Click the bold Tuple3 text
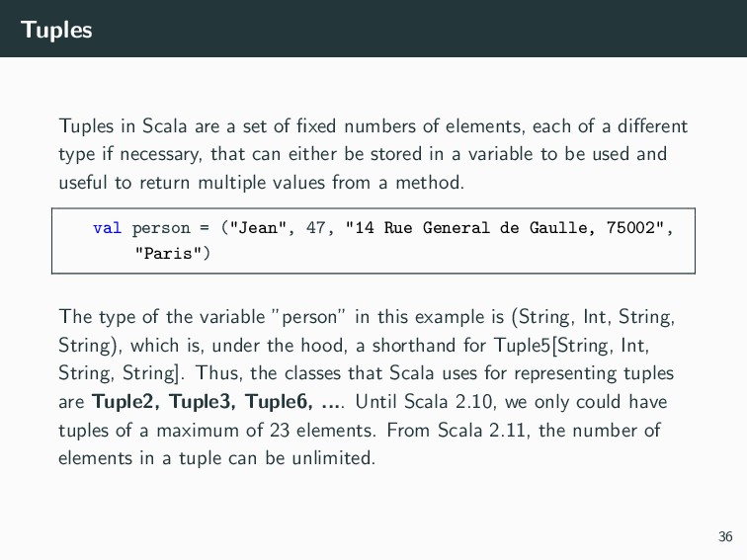This screenshot has width=747, height=560. coord(200,401)
